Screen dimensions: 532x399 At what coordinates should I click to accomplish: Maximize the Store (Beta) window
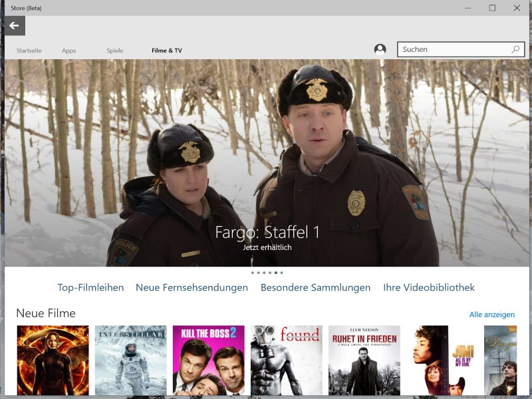click(492, 8)
